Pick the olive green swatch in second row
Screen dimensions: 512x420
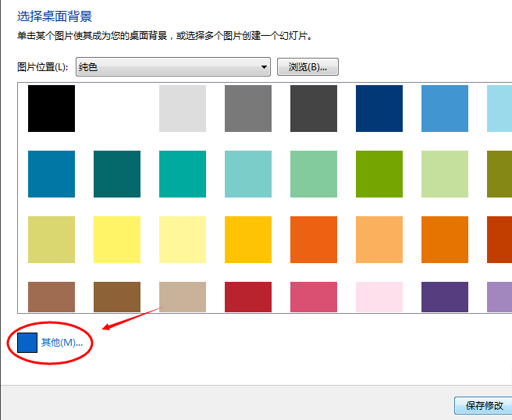pyautogui.click(x=500, y=174)
